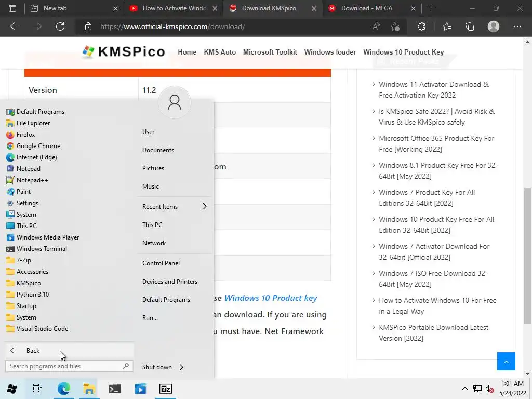This screenshot has width=532, height=399.
Task: Expand the Shut down options arrow
Action: click(181, 367)
